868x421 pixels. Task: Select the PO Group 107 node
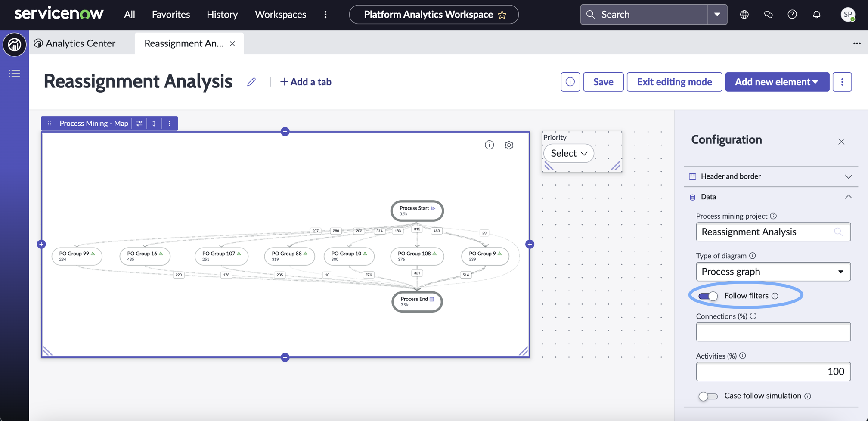click(222, 256)
